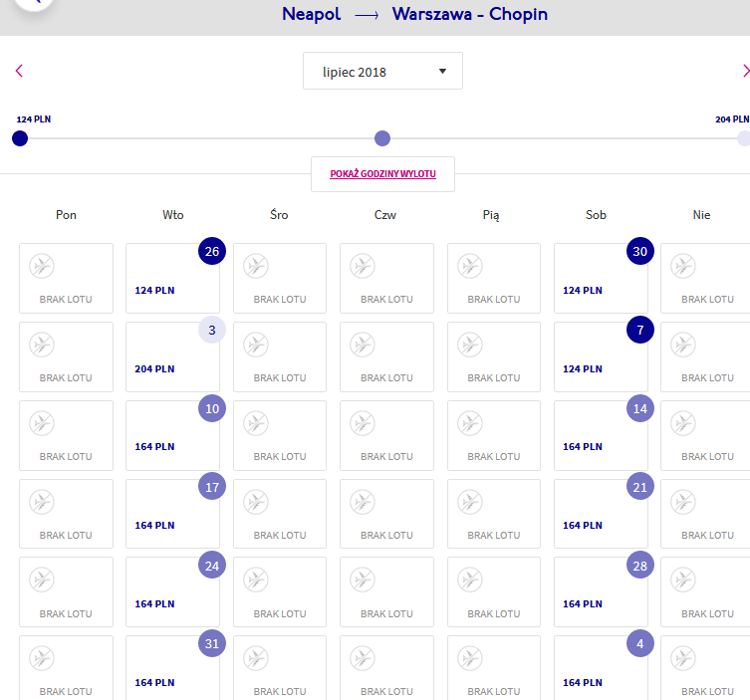Click no-flight plane icon Monday before day 24
This screenshot has width=750, height=700.
[42, 580]
